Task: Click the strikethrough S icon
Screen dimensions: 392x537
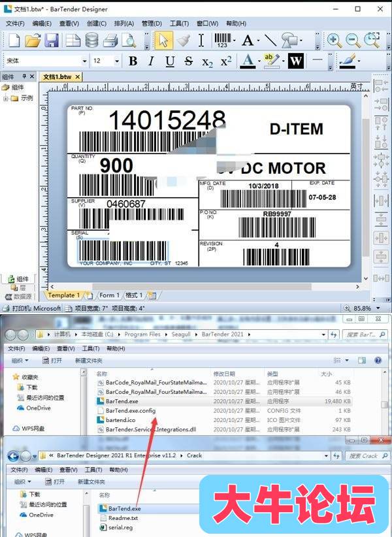Action: (188, 61)
